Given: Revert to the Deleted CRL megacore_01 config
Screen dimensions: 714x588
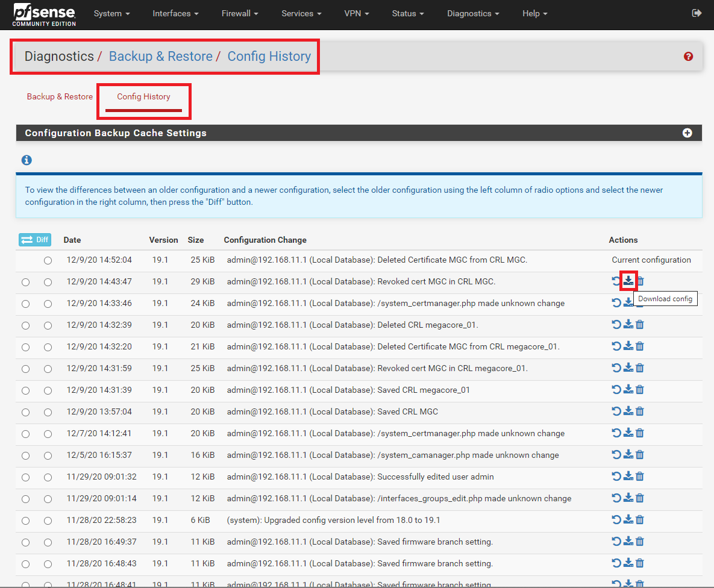Looking at the screenshot, I should (x=616, y=324).
